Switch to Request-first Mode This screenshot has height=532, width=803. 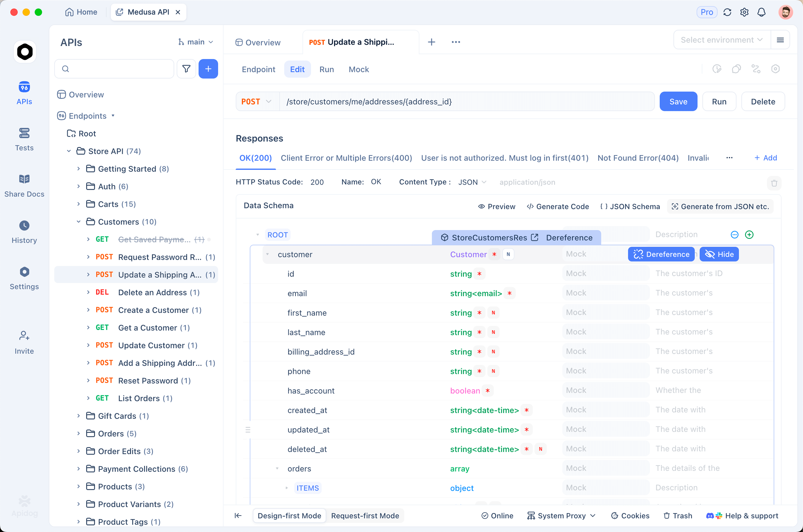pos(365,515)
